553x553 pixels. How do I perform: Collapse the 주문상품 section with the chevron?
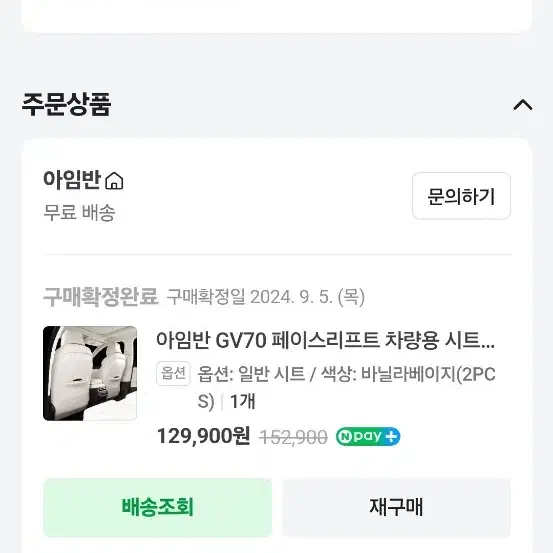[523, 105]
